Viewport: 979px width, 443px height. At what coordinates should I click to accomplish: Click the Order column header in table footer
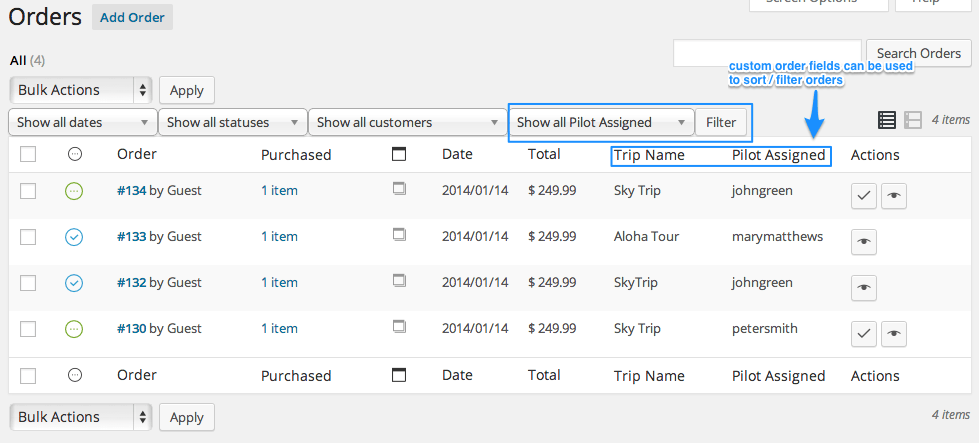pyautogui.click(x=137, y=375)
